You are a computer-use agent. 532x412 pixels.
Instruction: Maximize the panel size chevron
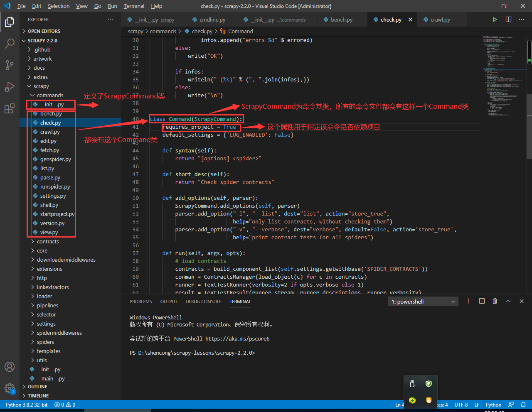pos(508,301)
